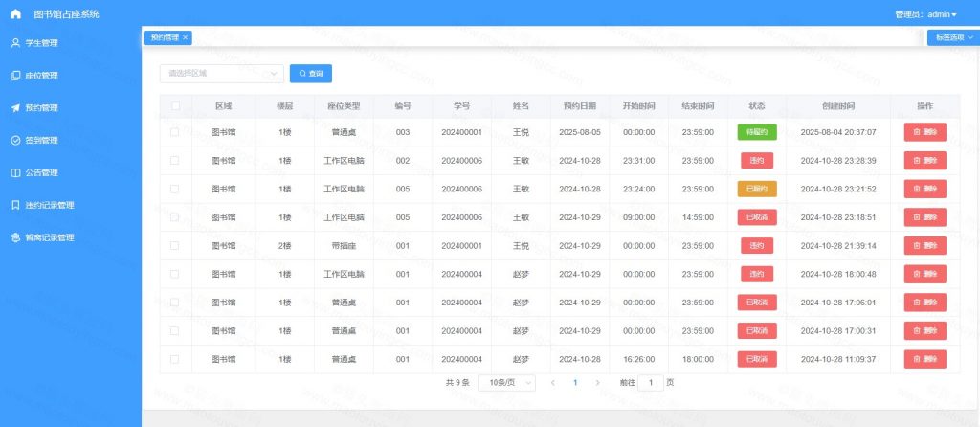Check the row created 2024-10-28 18:00:48
Screen dimensions: 980x427
point(175,274)
